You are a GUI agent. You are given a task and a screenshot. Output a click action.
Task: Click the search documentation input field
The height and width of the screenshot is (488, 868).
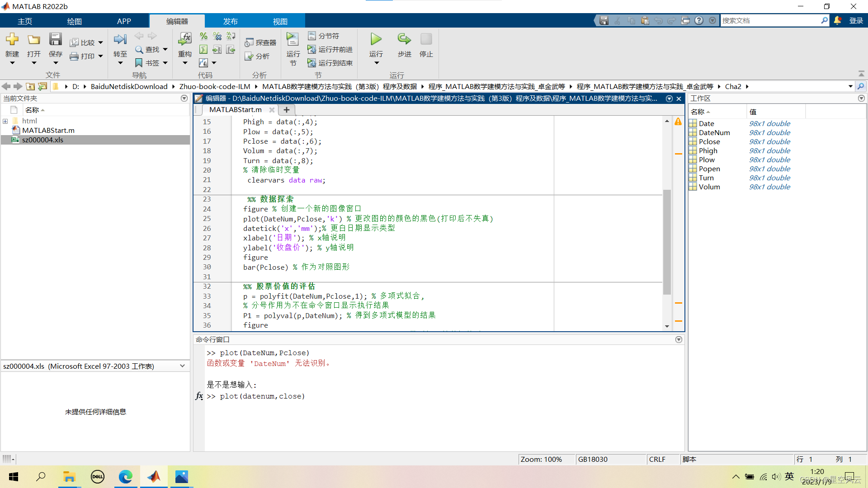(x=770, y=21)
